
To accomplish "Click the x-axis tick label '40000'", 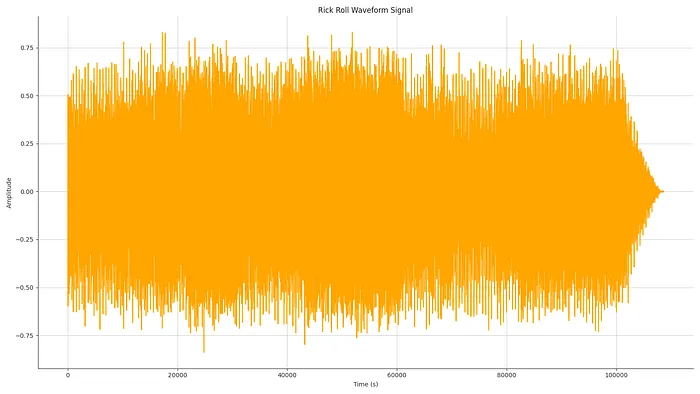I will click(x=287, y=375).
